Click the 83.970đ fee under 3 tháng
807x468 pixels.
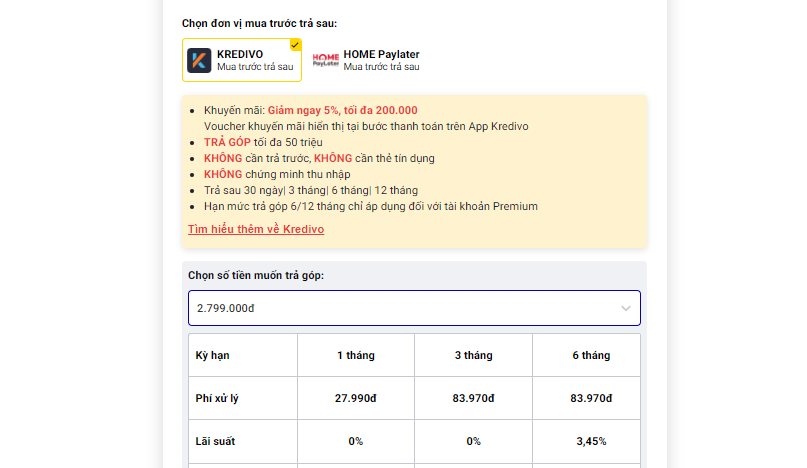click(x=473, y=398)
